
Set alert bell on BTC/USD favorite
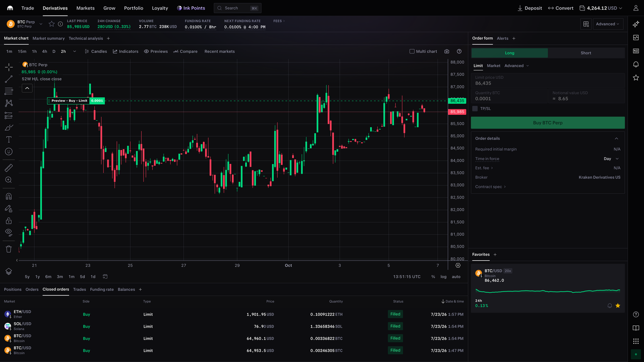[610, 306]
